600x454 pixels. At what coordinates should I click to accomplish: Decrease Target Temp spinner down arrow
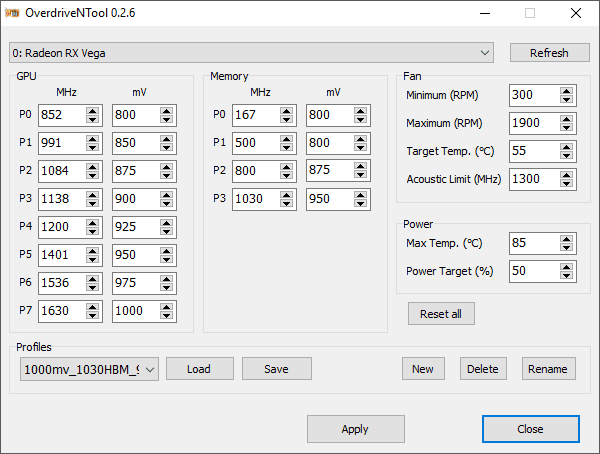pos(566,155)
